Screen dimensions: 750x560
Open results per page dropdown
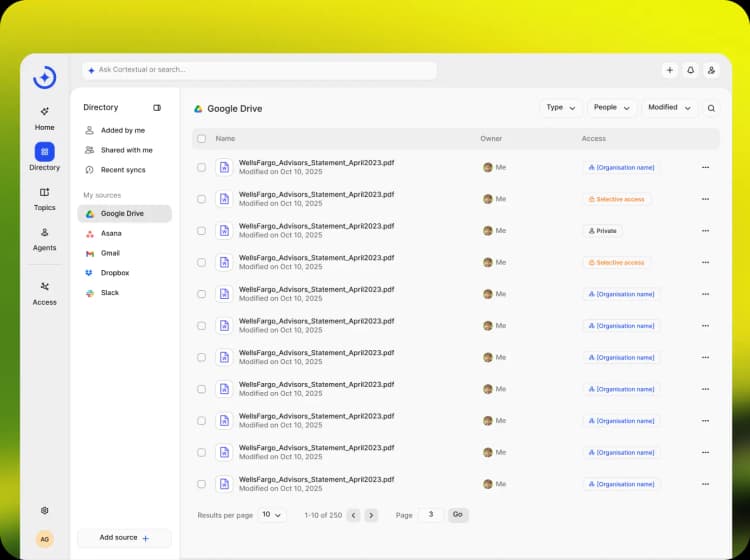pyautogui.click(x=271, y=515)
